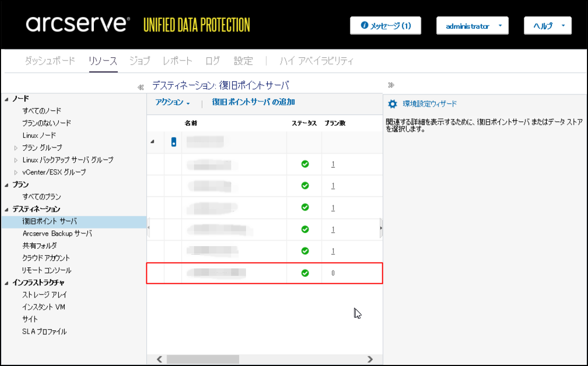Expand the vCenter/ESX グループ node
The width and height of the screenshot is (588, 366).
pyautogui.click(x=16, y=172)
